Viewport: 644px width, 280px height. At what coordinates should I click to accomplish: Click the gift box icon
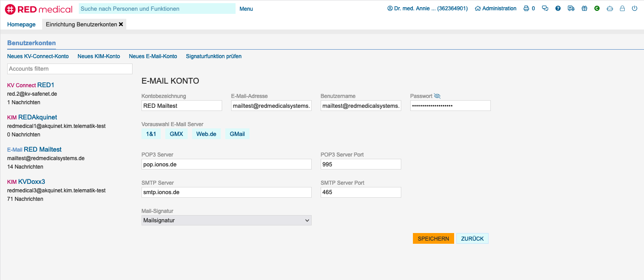point(584,8)
